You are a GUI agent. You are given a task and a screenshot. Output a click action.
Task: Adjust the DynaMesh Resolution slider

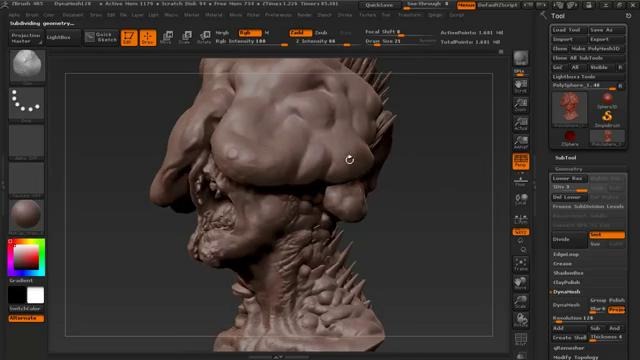click(x=588, y=318)
